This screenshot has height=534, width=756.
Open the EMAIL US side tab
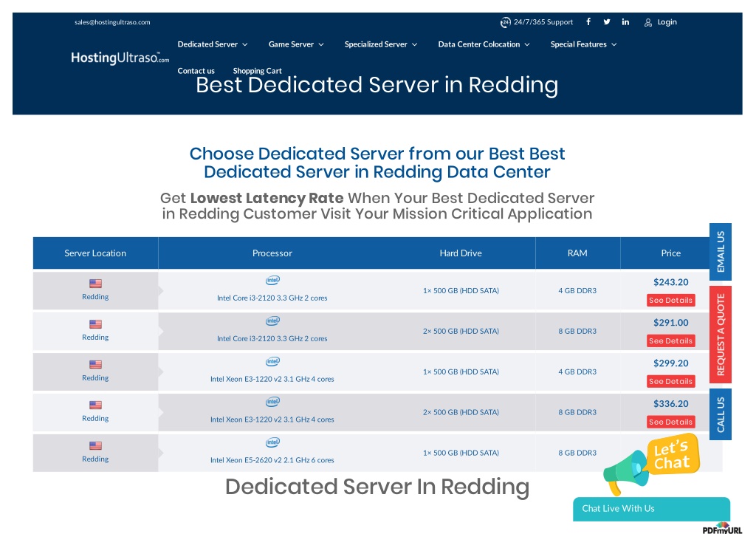[721, 252]
